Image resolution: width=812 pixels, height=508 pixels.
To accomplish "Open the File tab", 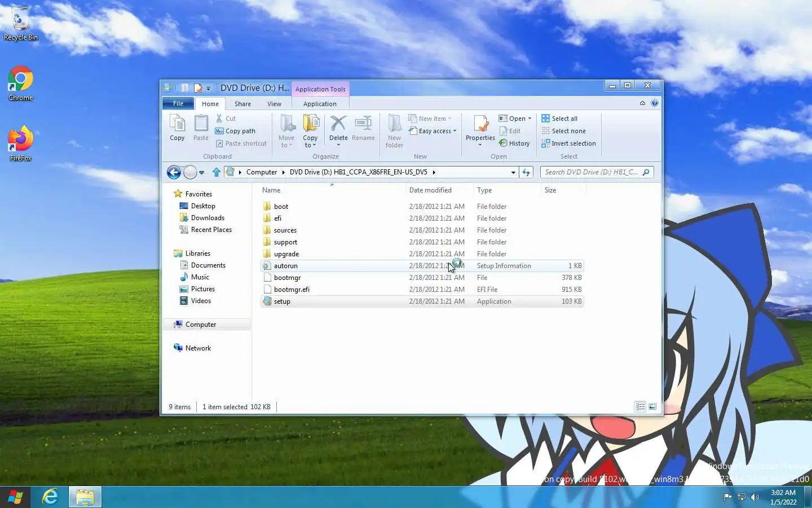I will tap(178, 103).
